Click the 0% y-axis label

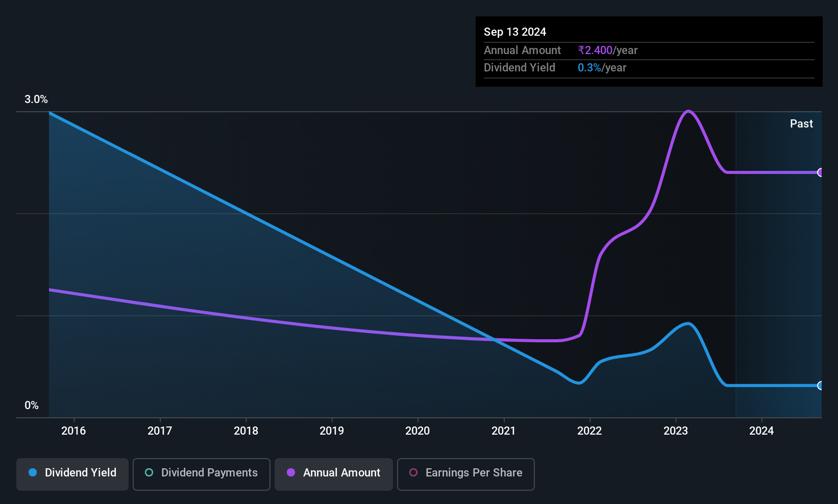(x=32, y=405)
